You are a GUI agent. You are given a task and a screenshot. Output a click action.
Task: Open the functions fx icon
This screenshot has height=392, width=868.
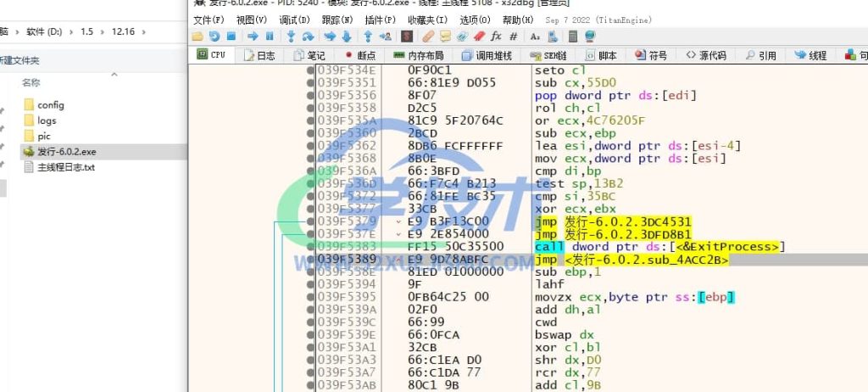coord(496,36)
